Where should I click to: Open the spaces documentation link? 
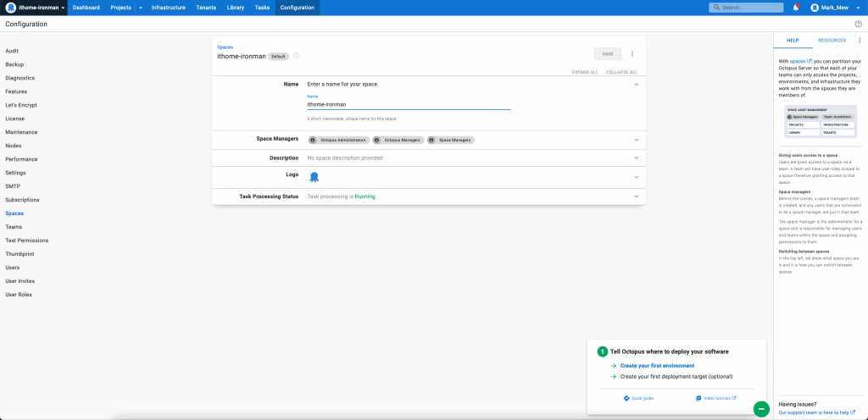[x=800, y=61]
